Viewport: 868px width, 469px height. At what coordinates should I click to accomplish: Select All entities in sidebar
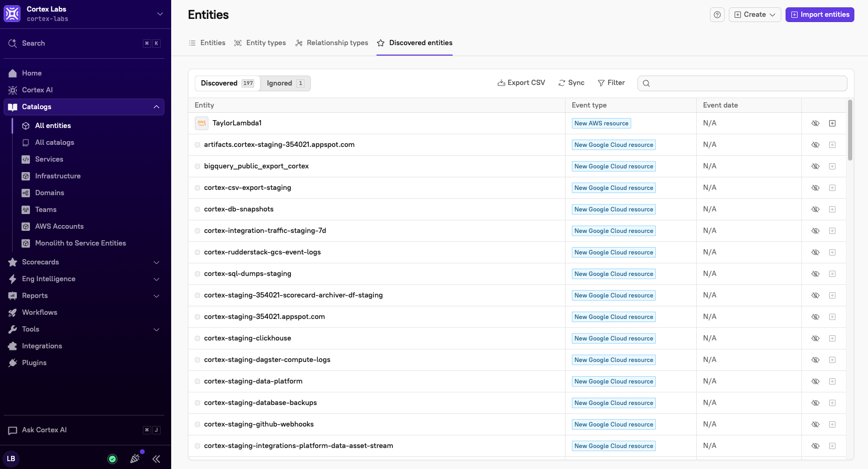pos(53,126)
